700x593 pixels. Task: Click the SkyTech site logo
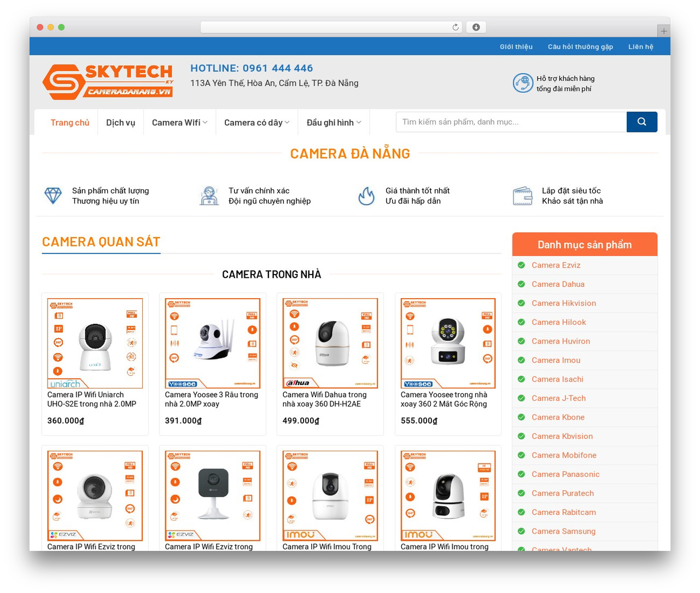[x=108, y=82]
